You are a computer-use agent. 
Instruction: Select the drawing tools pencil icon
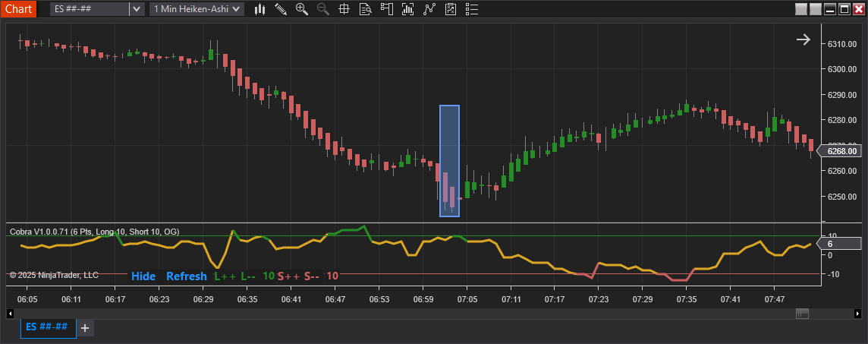coord(281,9)
